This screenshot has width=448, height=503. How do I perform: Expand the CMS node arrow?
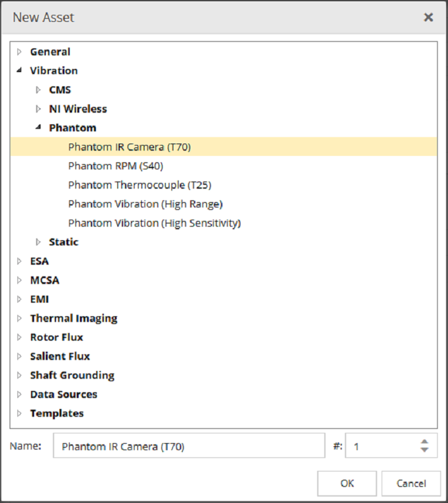click(x=38, y=90)
